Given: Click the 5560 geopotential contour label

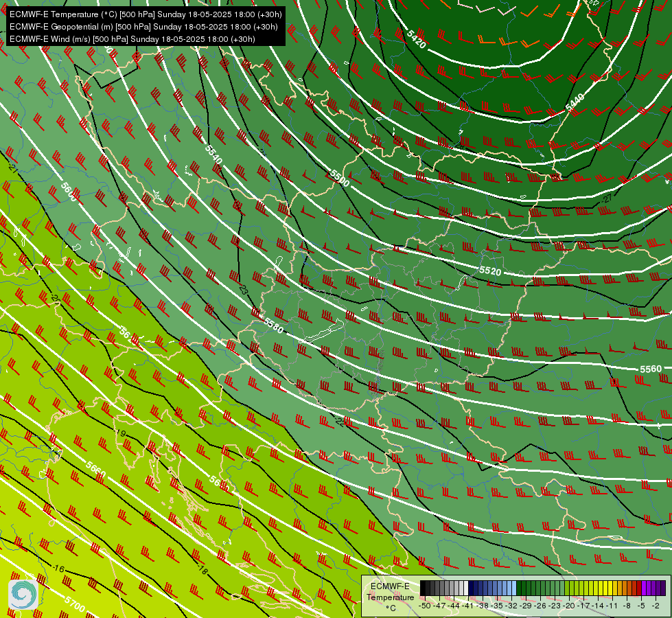Looking at the screenshot, I should point(651,369).
